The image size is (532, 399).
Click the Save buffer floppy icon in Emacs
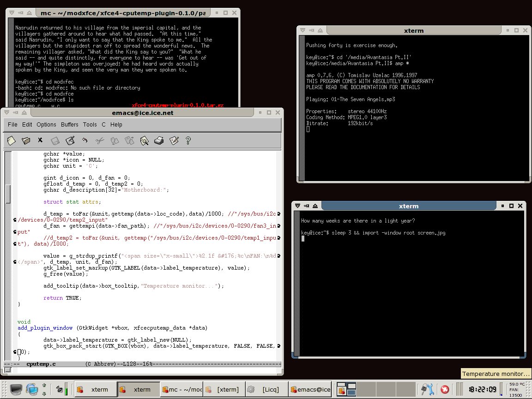tap(55, 140)
